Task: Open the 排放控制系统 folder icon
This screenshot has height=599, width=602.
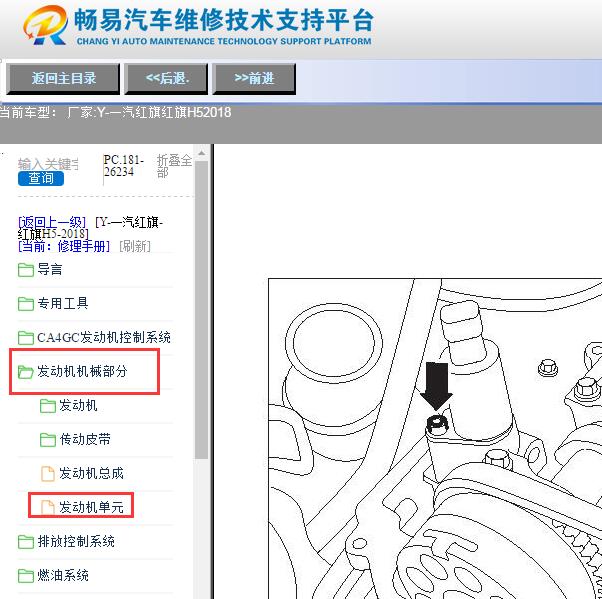Action: [26, 541]
